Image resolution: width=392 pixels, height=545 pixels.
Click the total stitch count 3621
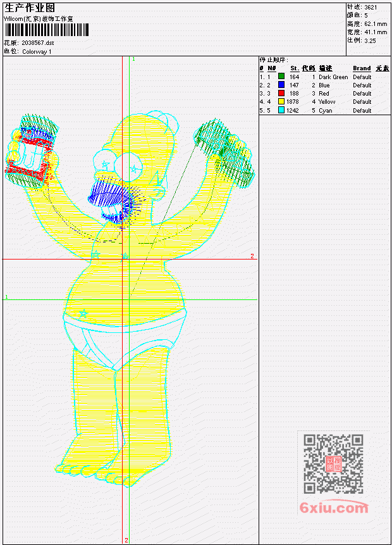coord(371,8)
